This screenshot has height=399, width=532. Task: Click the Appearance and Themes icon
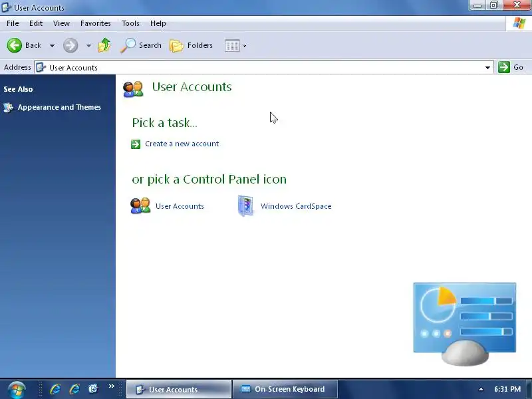pyautogui.click(x=8, y=108)
